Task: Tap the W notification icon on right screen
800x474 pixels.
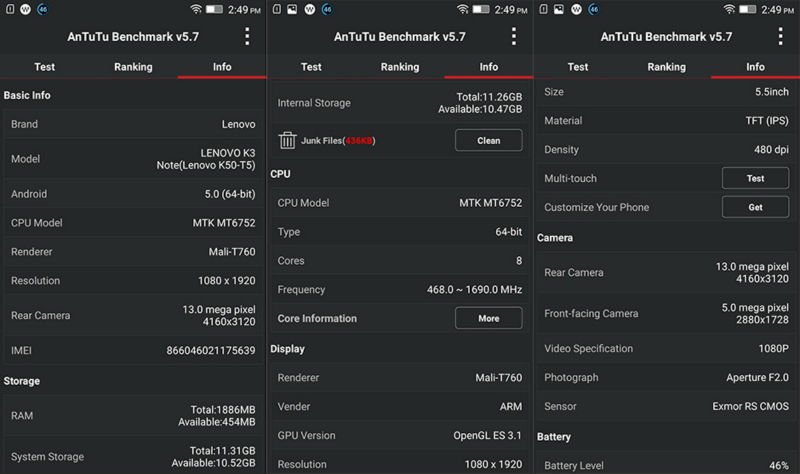Action: 577,9
